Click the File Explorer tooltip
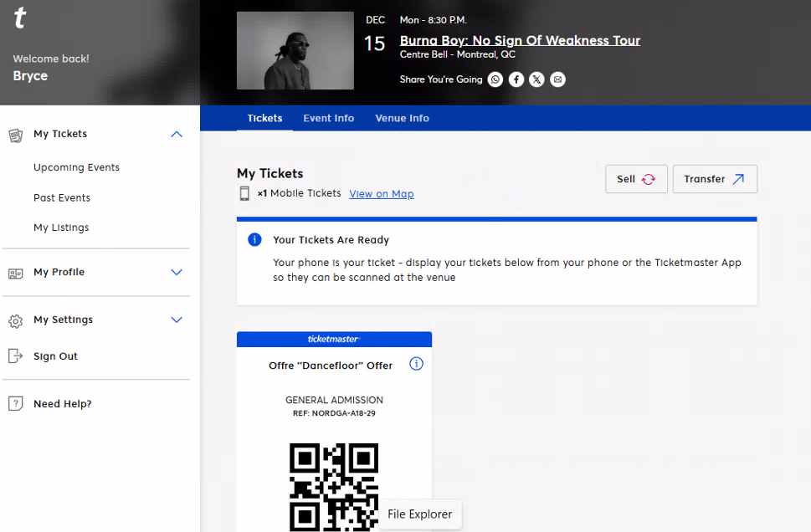 [x=420, y=514]
